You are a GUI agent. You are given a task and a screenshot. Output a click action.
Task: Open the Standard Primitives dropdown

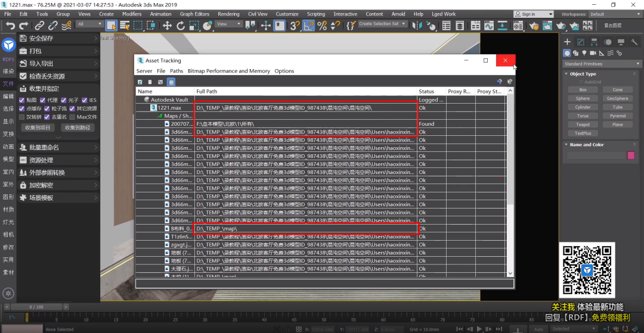[x=602, y=64]
